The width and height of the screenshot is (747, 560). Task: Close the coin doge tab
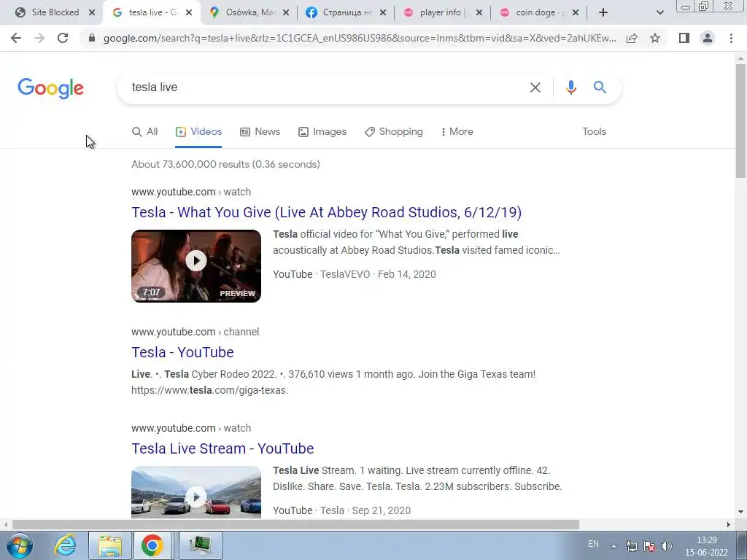(576, 12)
